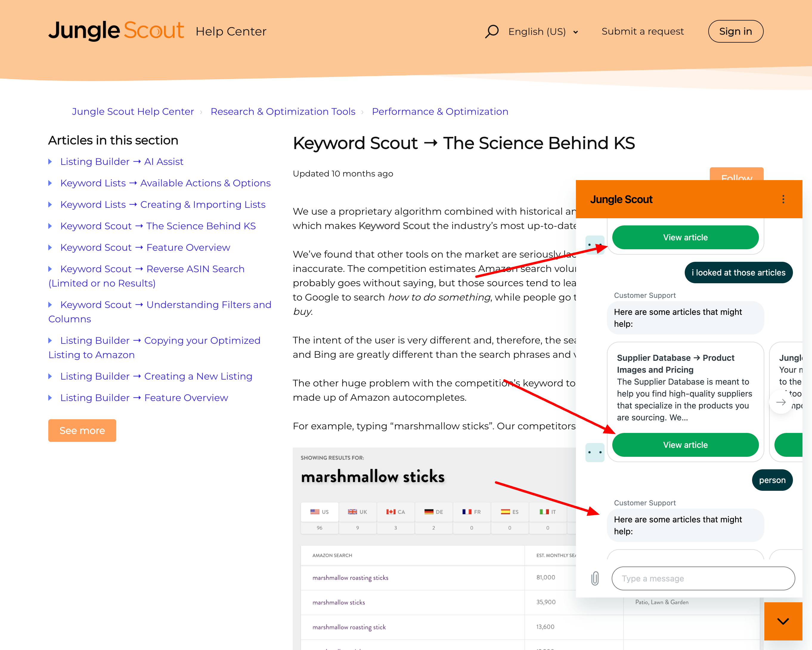
Task: Click the paperclip attachment icon
Action: [595, 578]
